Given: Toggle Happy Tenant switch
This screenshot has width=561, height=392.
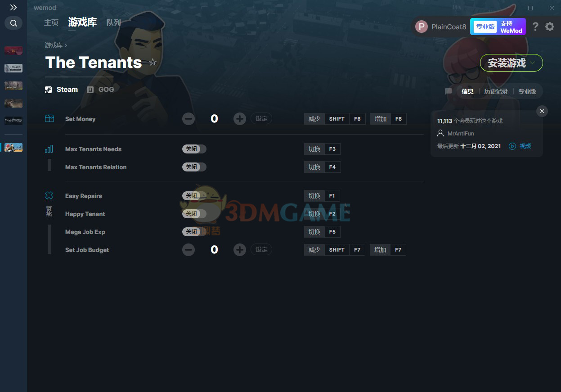Looking at the screenshot, I should 194,214.
